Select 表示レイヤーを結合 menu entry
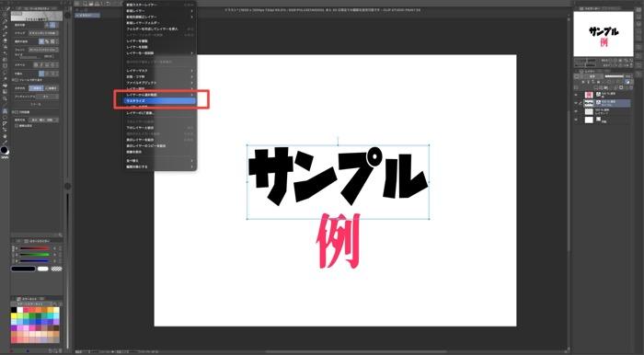This screenshot has height=355, width=644. 160,140
